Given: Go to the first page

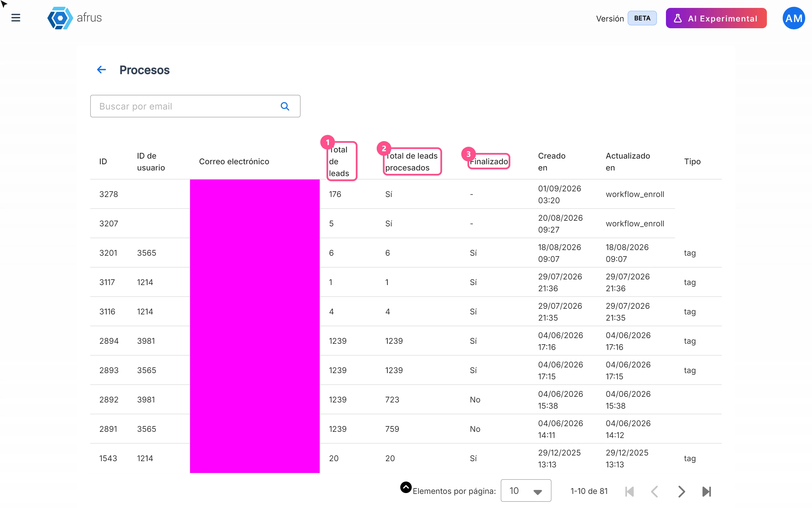Looking at the screenshot, I should (x=630, y=491).
